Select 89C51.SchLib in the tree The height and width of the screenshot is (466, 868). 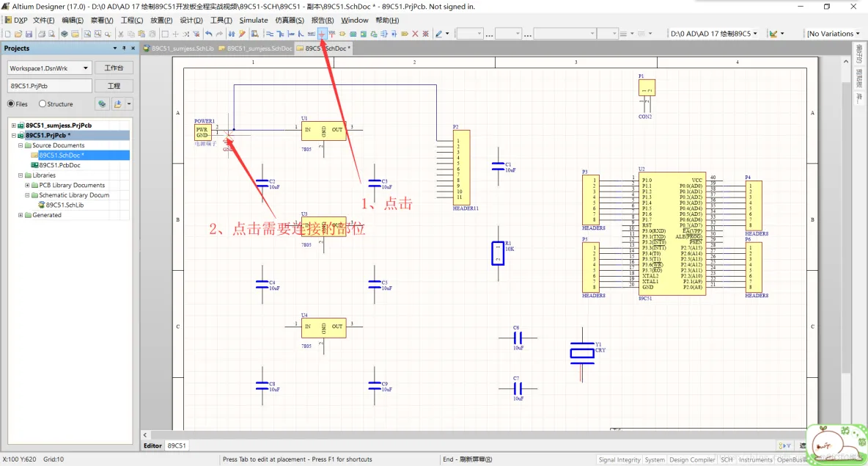65,205
